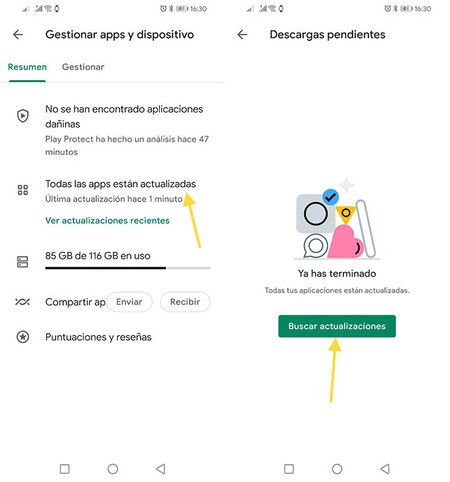Viewport: 450px width, 482px height.
Task: Tap the right phone's back triangle button
Action: [x=385, y=469]
